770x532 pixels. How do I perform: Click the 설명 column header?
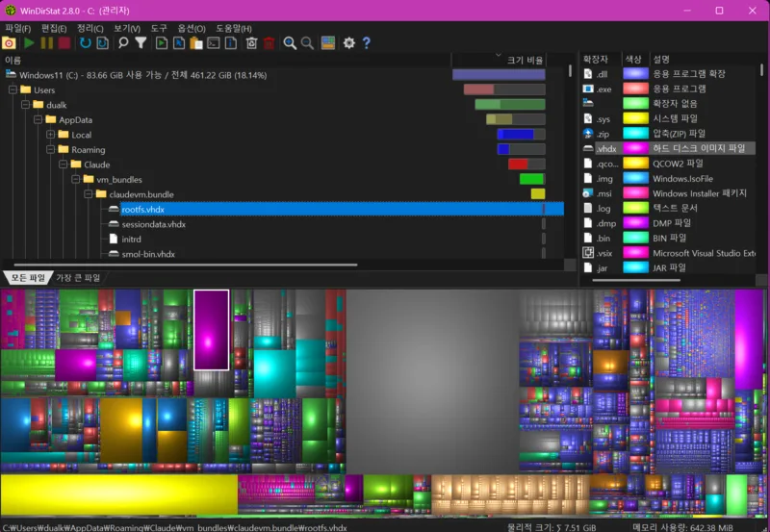(x=704, y=60)
